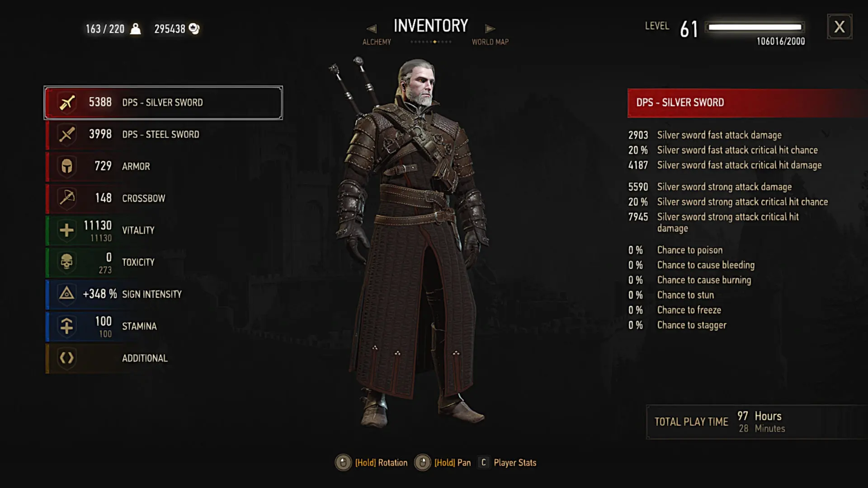Select the sign intensity triangle icon
Viewport: 868px width, 488px height.
click(67, 294)
